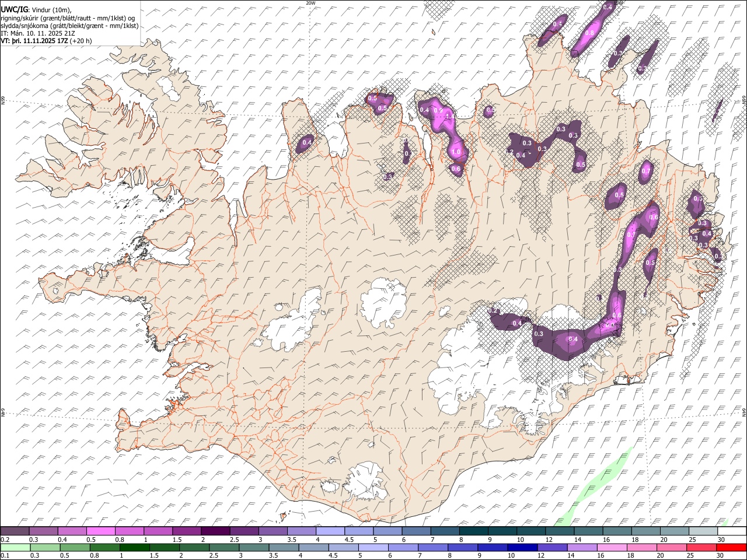Click the initialization time line 'IT: Mán. 10. 11. 2025 21Z'

click(x=37, y=33)
